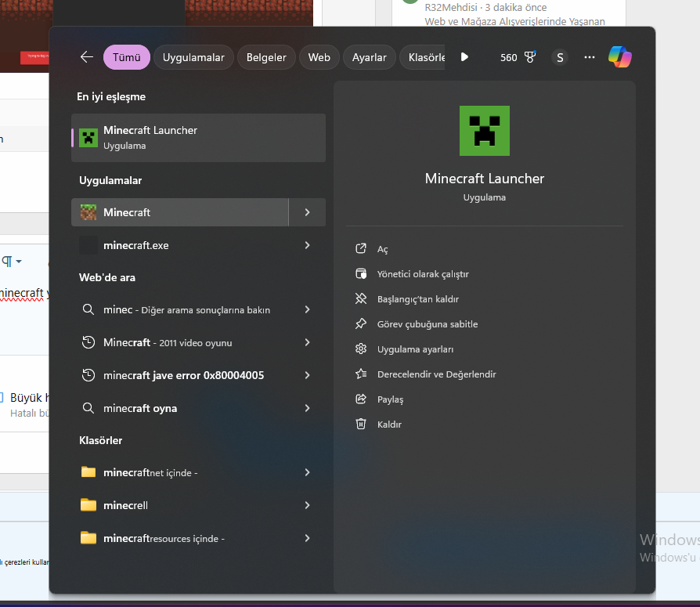Open the rewards trophy icon
Viewport: 700px width, 607px height.
(x=530, y=57)
